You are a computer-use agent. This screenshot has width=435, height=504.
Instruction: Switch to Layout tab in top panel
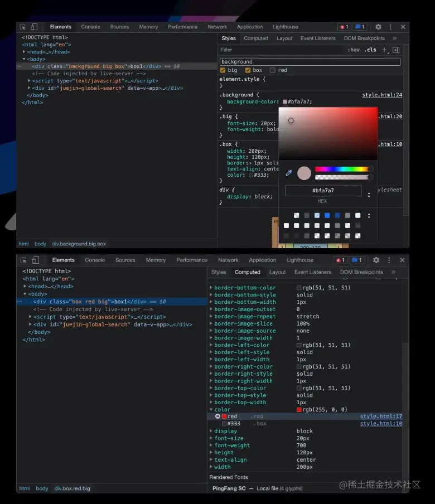click(284, 38)
